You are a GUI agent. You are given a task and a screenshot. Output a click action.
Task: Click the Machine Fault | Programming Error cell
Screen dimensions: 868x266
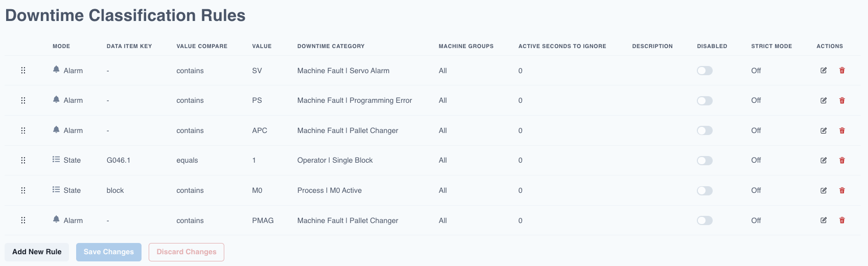coord(355,100)
